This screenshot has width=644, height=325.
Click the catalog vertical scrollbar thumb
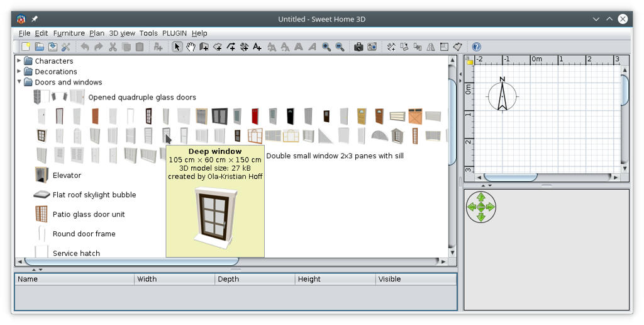[452, 122]
